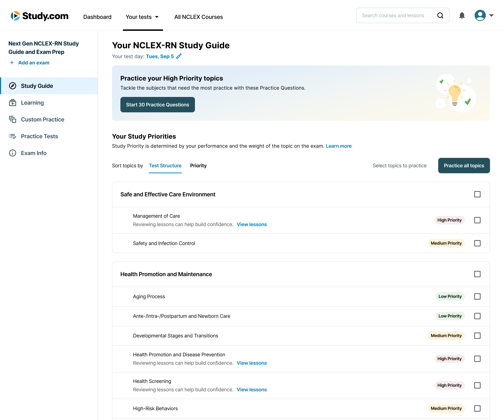
Task: Sort topics by Test Structure tab
Action: click(x=165, y=166)
